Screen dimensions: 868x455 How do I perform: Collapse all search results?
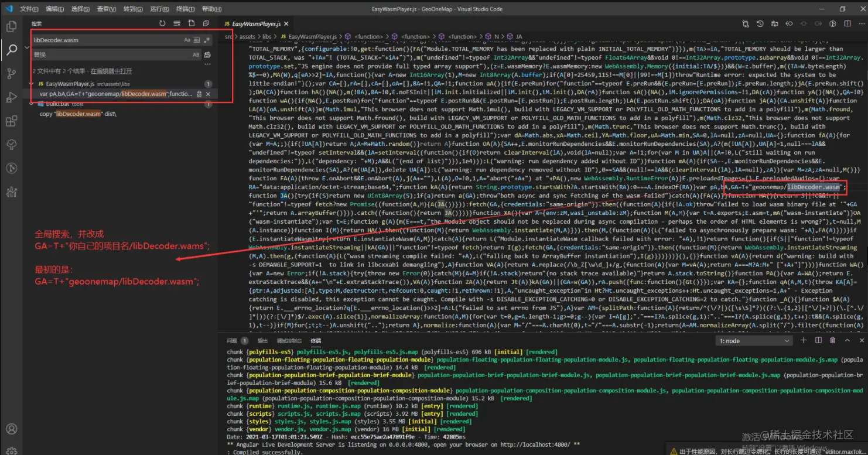click(x=206, y=23)
